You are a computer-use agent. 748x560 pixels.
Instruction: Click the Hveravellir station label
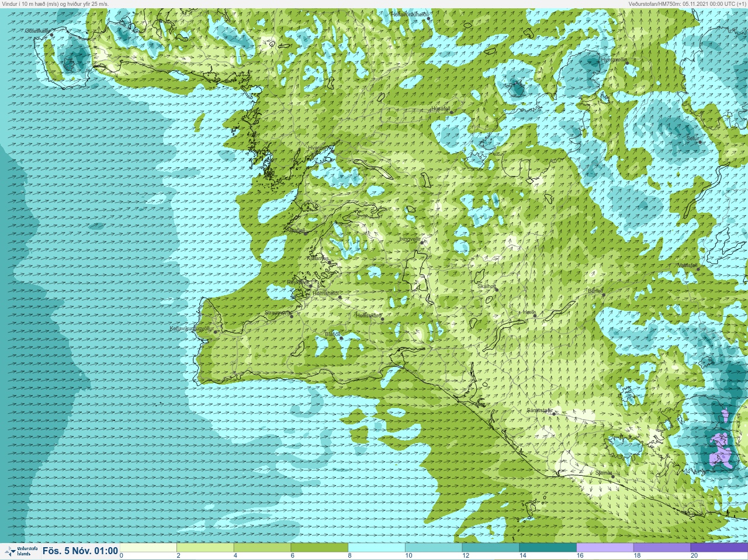pyautogui.click(x=614, y=60)
